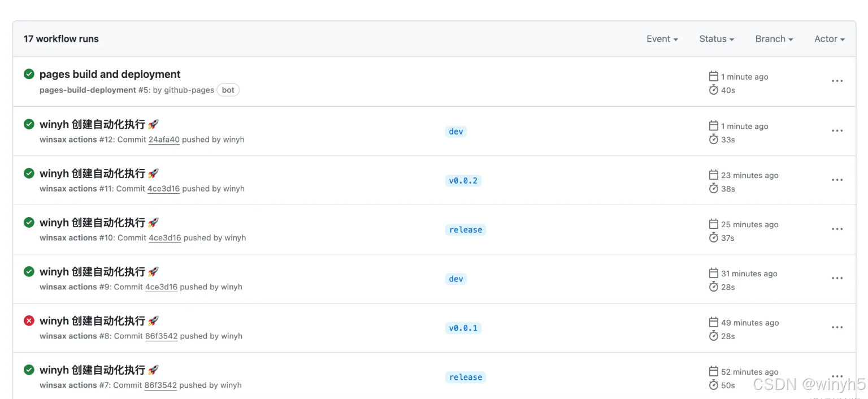Click the '50s' duration text

(728, 385)
